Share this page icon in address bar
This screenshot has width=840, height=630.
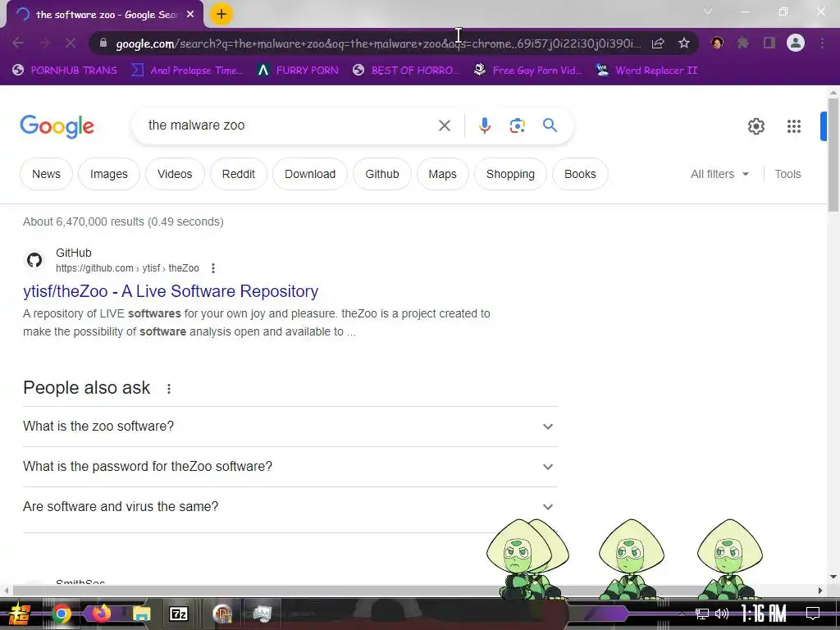[x=658, y=43]
